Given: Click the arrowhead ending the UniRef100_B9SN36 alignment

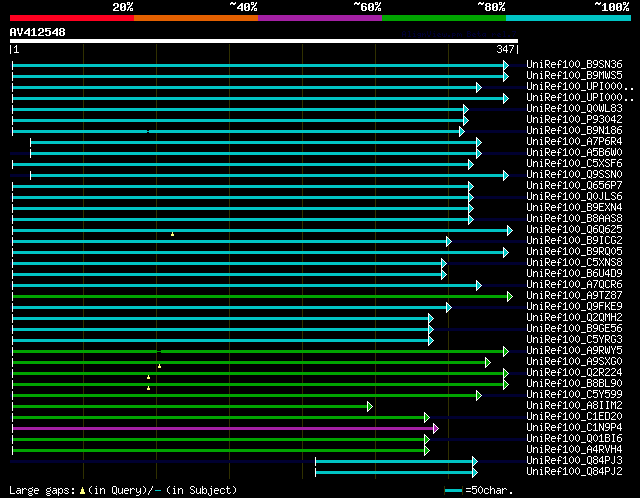Looking at the screenshot, I should coord(506,65).
